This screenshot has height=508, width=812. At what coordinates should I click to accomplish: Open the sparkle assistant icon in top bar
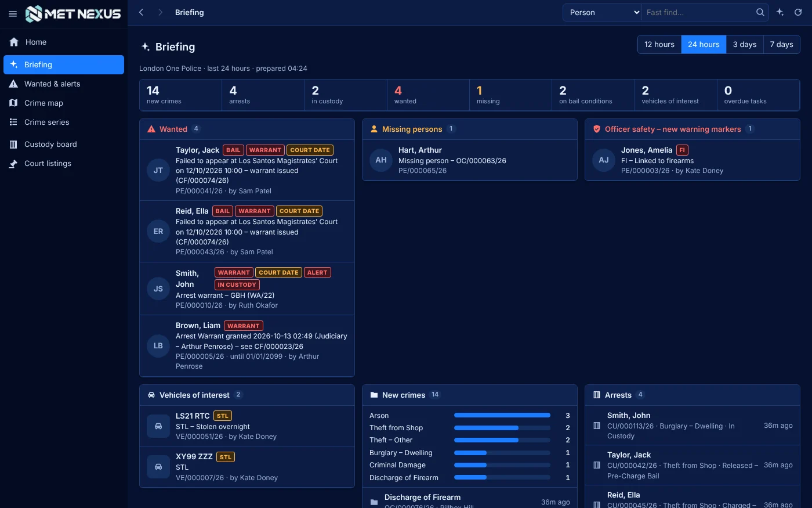coord(780,12)
